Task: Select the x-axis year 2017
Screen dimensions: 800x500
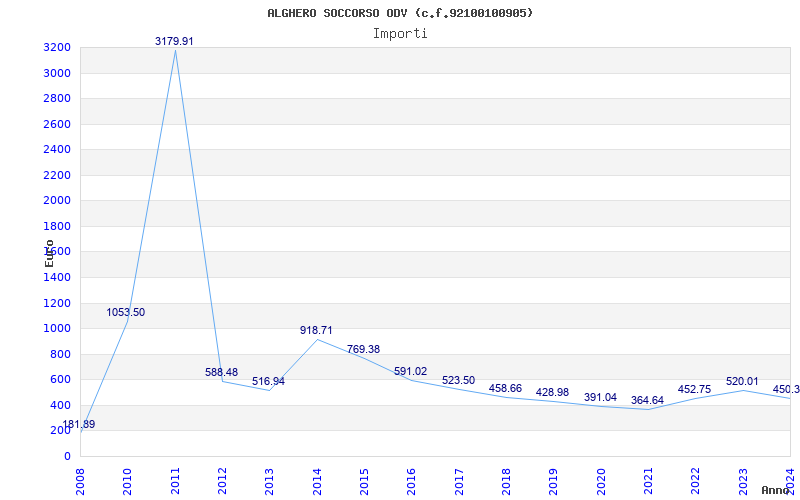Action: [459, 482]
